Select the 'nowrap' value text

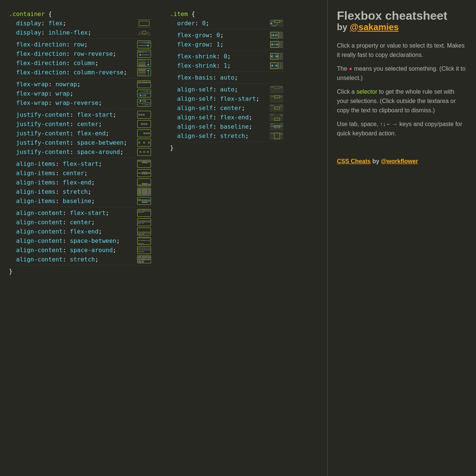point(66,84)
